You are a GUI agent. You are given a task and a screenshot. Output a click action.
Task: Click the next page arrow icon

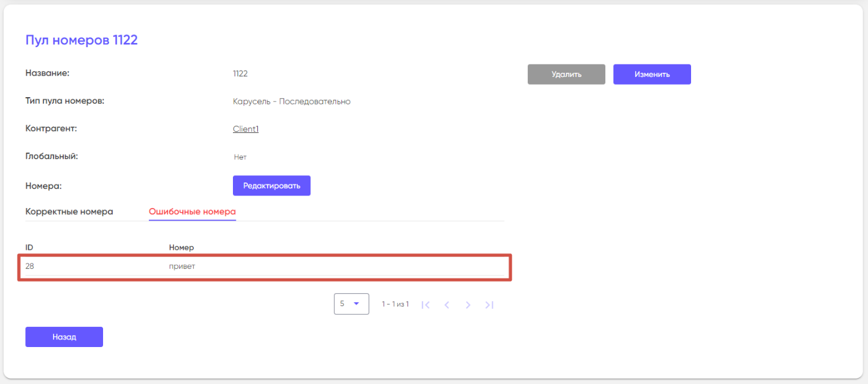pyautogui.click(x=468, y=305)
